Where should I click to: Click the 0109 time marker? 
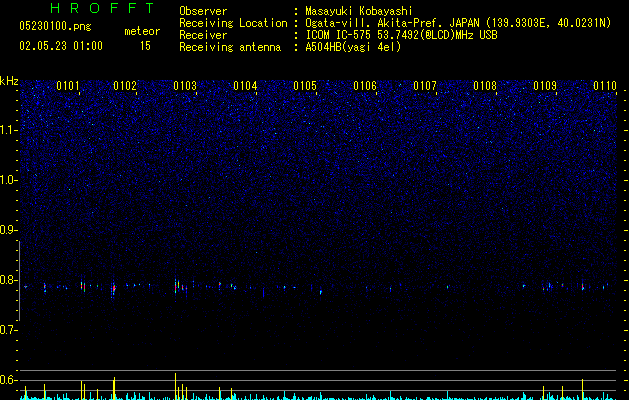(x=545, y=85)
